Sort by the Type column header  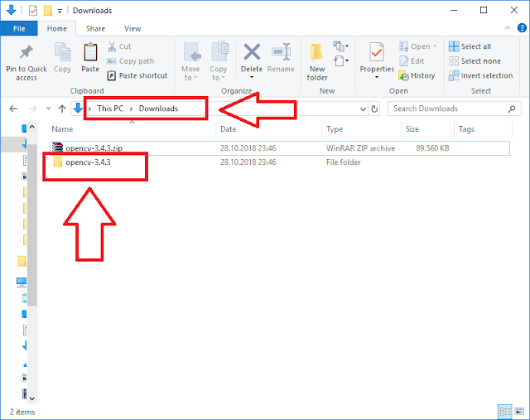tap(335, 129)
